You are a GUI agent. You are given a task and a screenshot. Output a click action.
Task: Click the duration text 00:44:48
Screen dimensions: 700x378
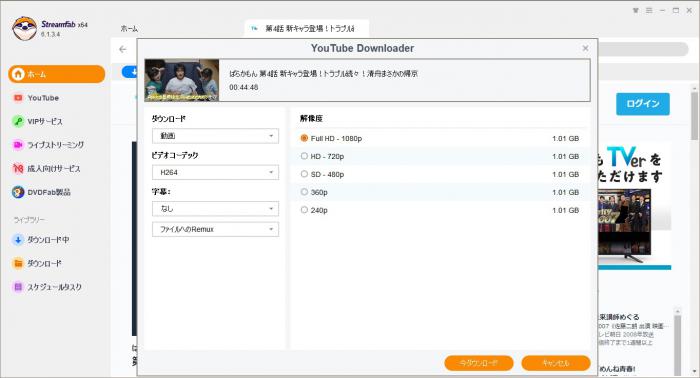pos(244,87)
